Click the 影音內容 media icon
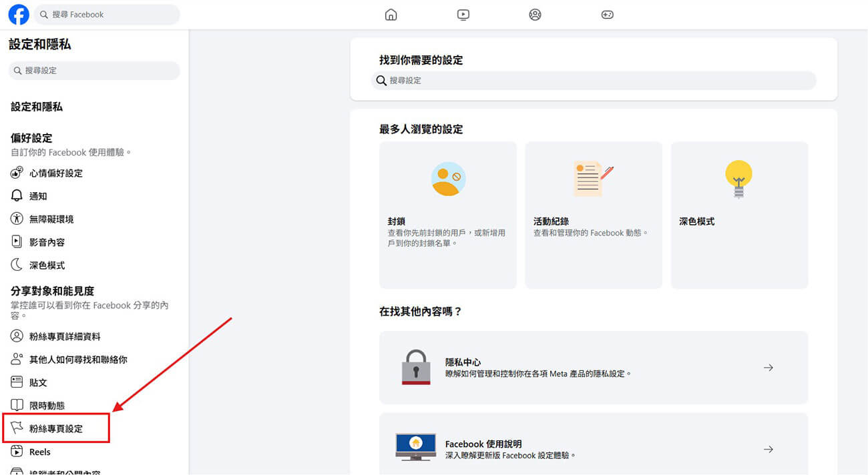This screenshot has height=475, width=868. [x=17, y=242]
